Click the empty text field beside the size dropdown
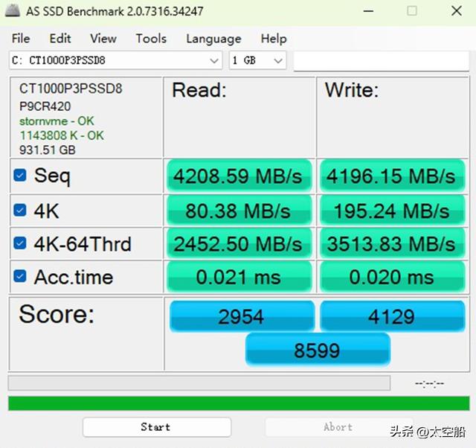The image size is (476, 448). pos(382,61)
